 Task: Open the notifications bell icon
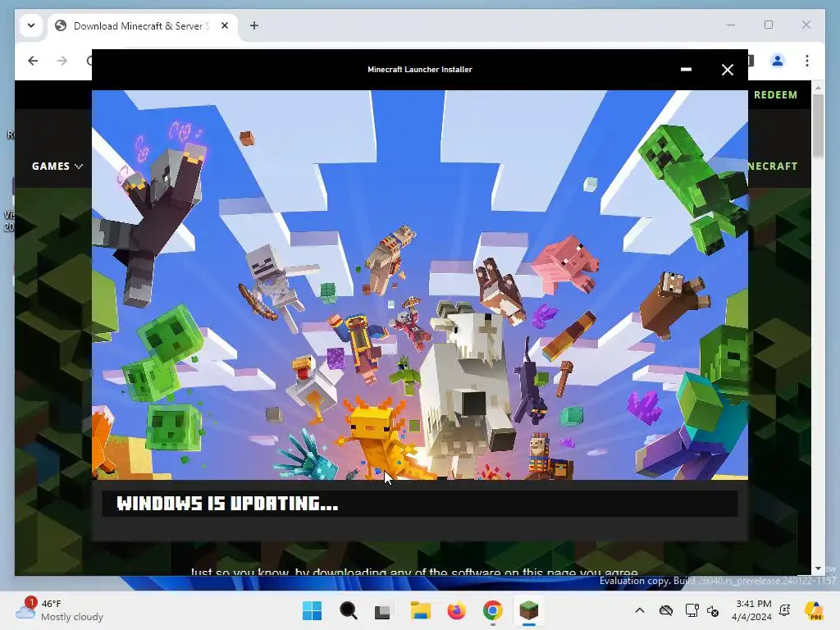pos(785,610)
